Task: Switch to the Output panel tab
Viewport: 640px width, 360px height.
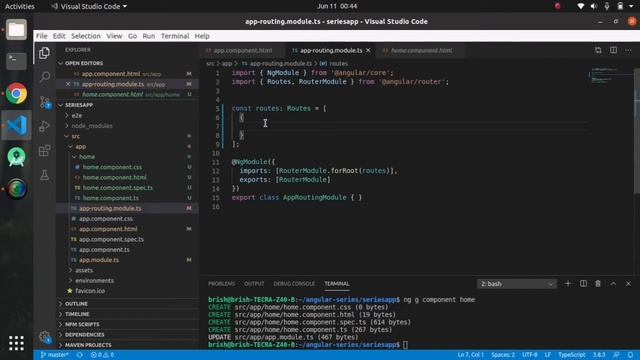Action: (x=254, y=284)
